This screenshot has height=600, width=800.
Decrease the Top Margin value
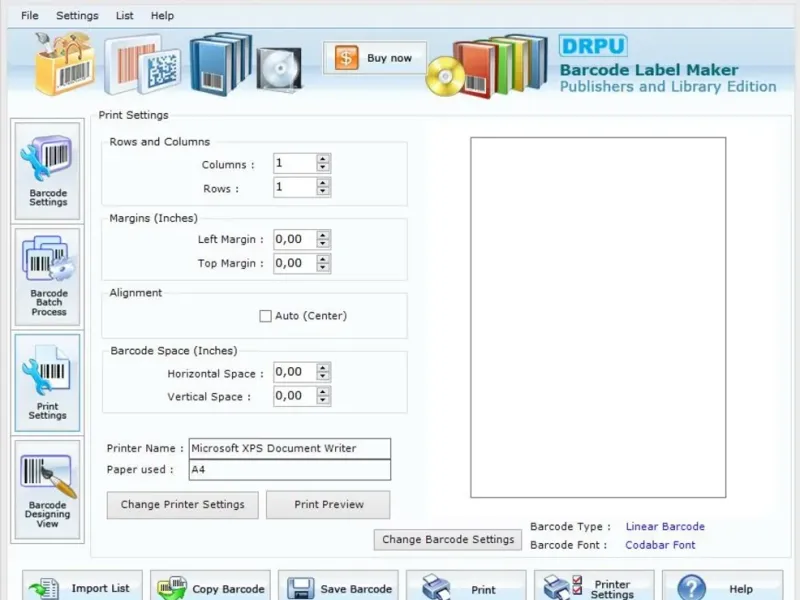point(322,268)
